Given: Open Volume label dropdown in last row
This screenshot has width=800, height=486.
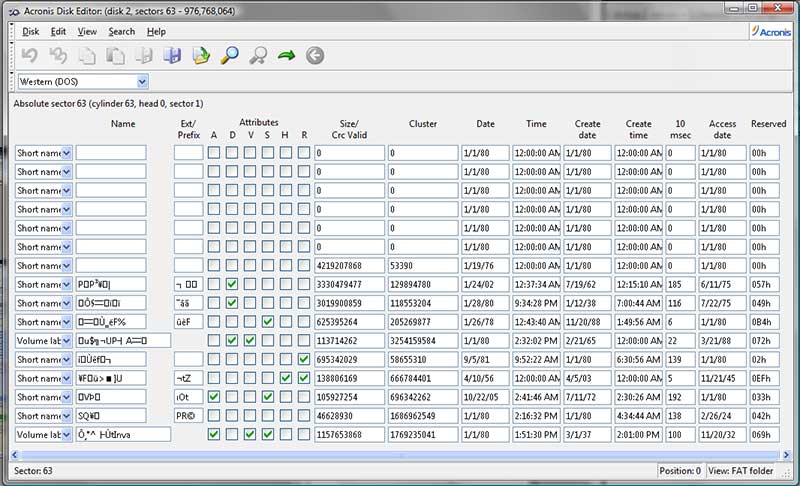Looking at the screenshot, I should click(x=66, y=434).
